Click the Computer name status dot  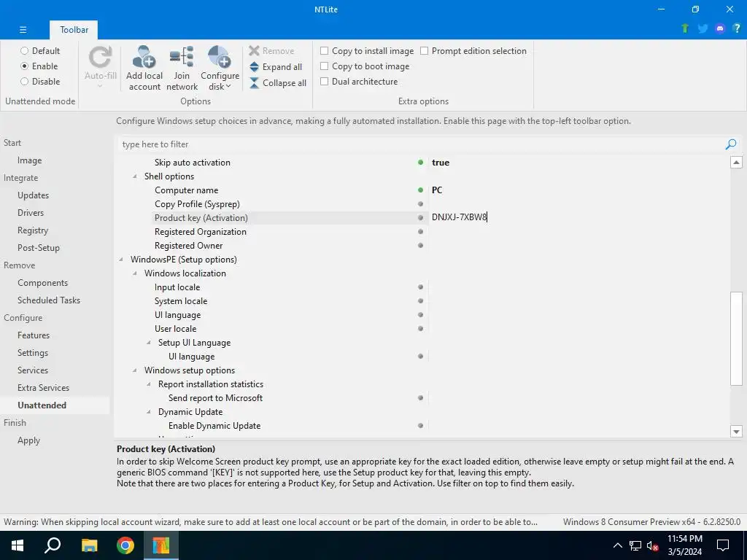click(x=420, y=190)
